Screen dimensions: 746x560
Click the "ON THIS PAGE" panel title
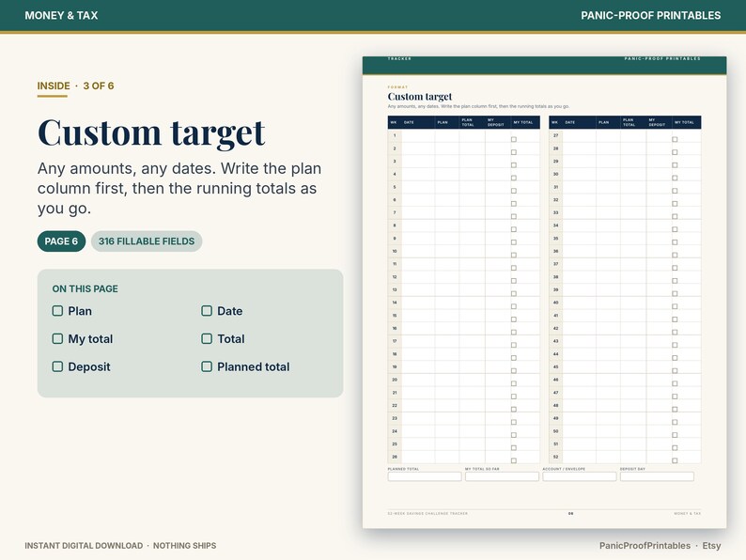coord(85,288)
